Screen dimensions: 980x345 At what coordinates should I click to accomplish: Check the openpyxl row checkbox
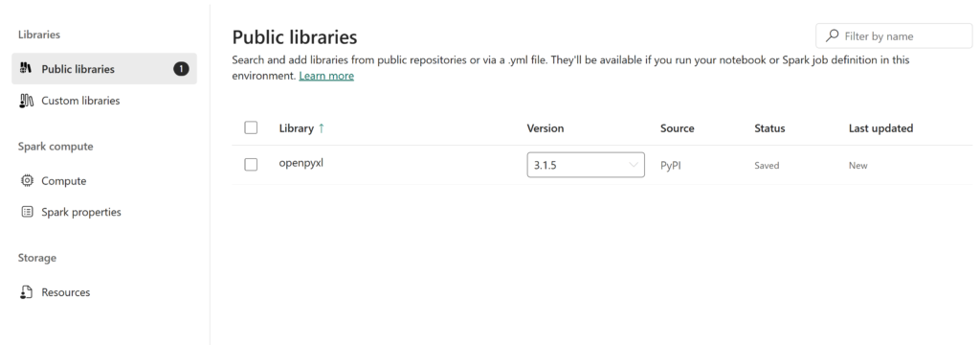[x=251, y=165]
